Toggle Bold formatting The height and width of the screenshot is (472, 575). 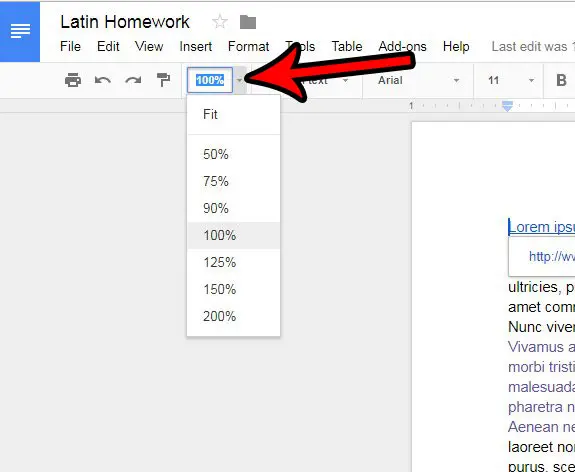click(x=561, y=80)
